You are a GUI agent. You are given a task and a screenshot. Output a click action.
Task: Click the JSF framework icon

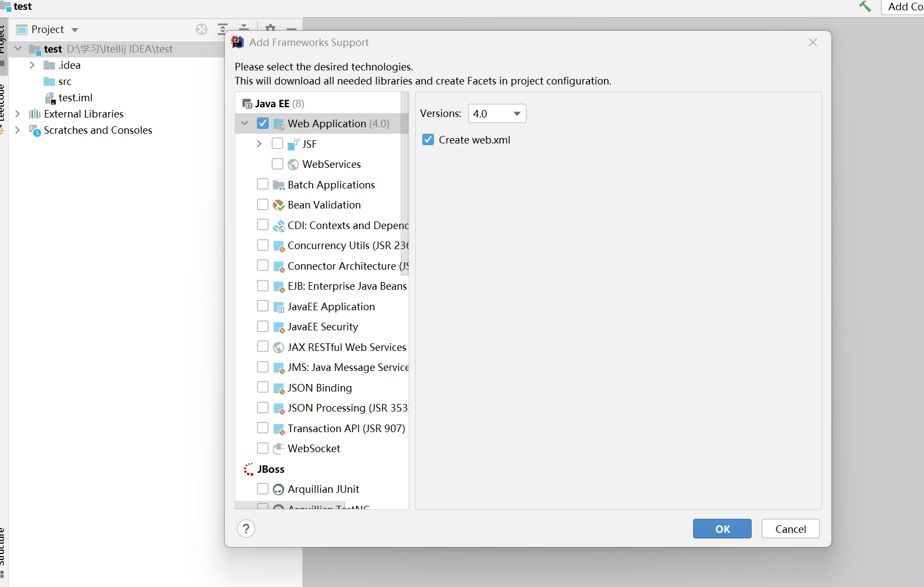(293, 144)
